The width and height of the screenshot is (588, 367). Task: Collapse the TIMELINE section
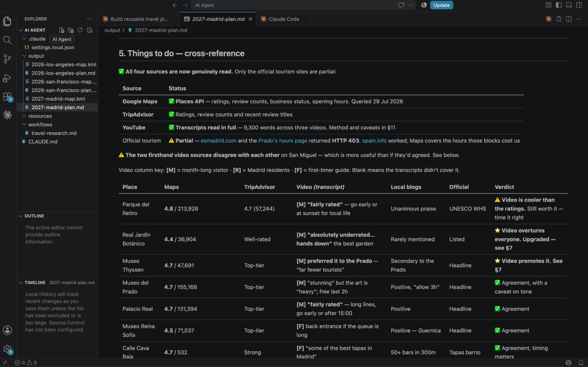tap(21, 283)
